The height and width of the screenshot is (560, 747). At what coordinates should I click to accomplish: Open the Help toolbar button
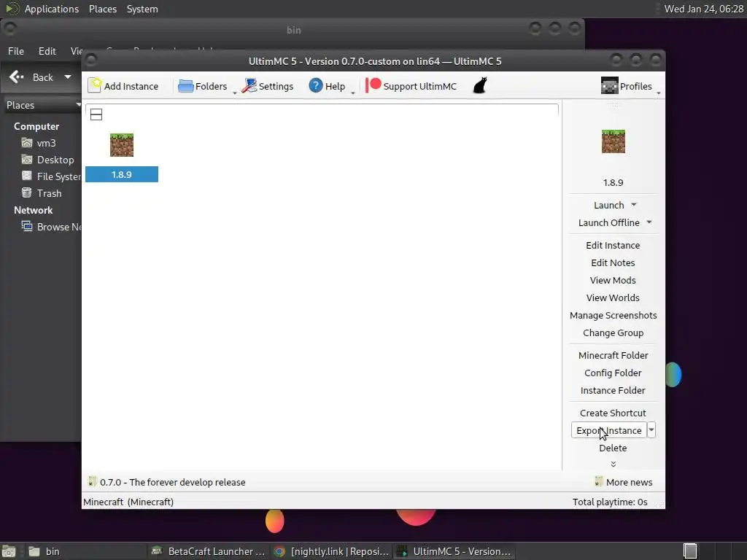pyautogui.click(x=327, y=86)
